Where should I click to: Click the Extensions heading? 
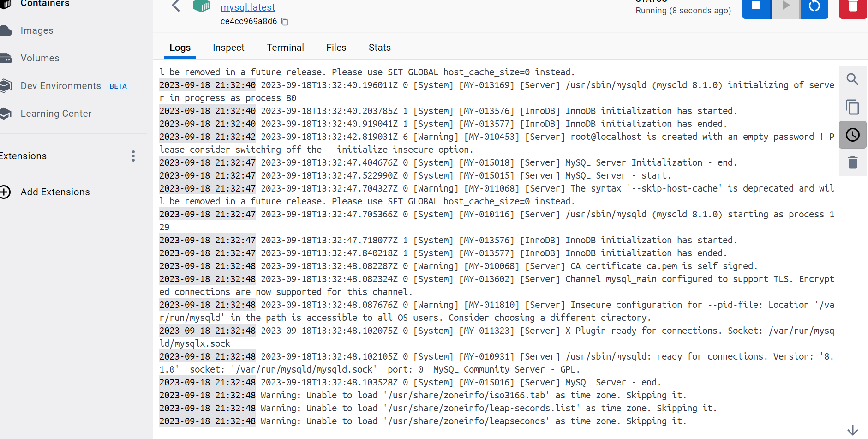click(23, 156)
